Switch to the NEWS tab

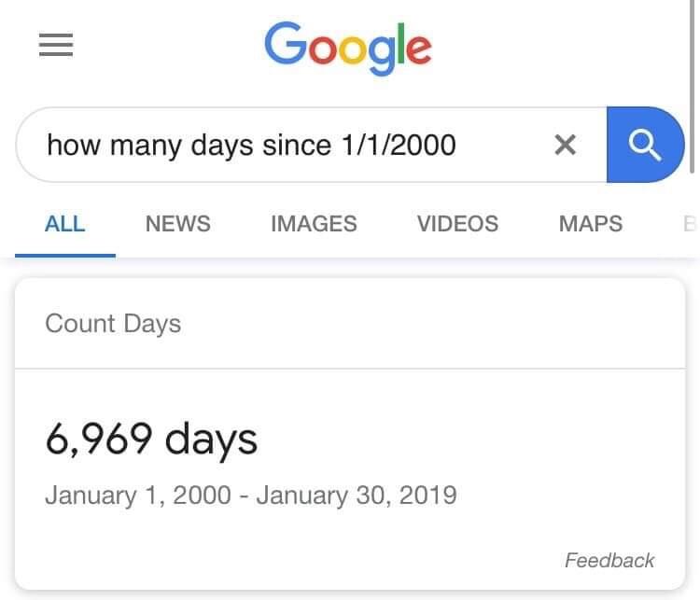pos(178,224)
